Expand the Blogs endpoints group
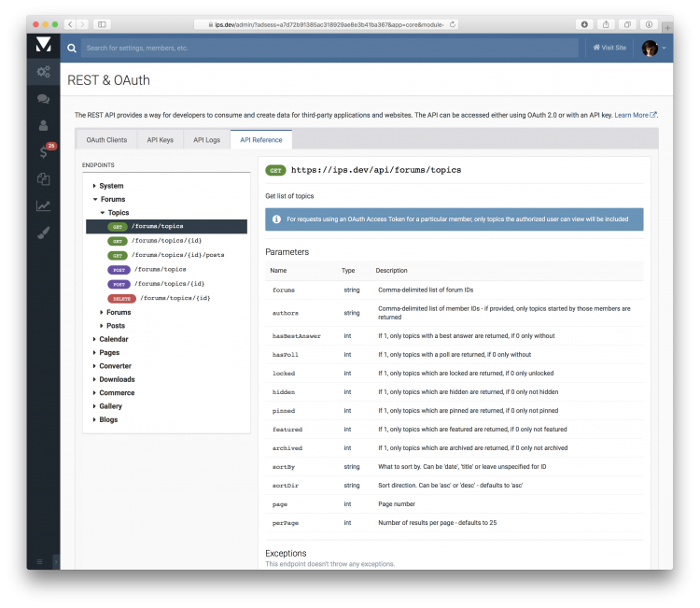 pyautogui.click(x=105, y=419)
